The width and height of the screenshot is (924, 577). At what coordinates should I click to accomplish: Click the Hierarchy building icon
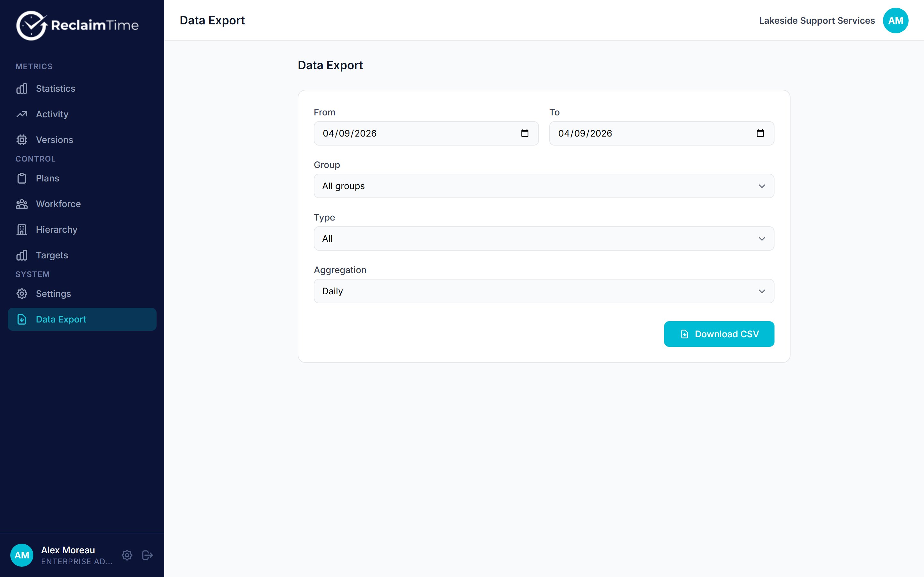pyautogui.click(x=22, y=229)
